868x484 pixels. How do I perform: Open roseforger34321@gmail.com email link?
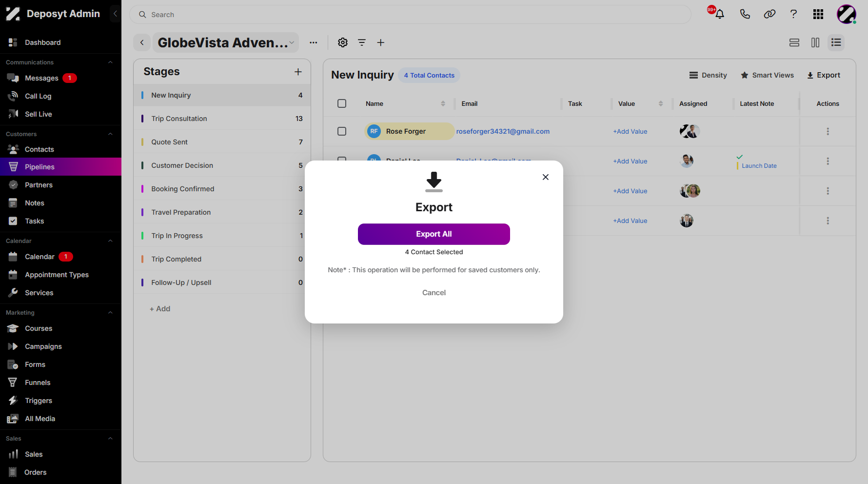click(x=503, y=131)
